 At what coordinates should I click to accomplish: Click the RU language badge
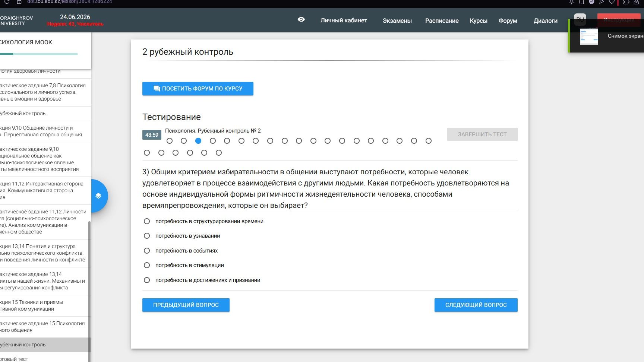580,19
